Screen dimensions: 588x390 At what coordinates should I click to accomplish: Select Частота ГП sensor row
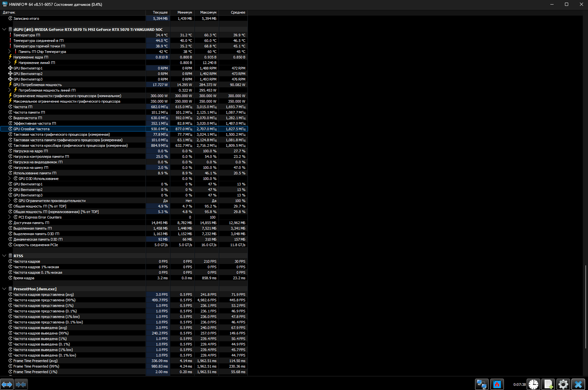pos(124,107)
